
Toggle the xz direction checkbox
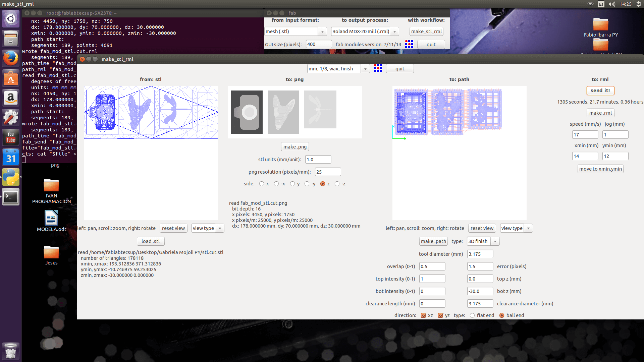tap(423, 315)
